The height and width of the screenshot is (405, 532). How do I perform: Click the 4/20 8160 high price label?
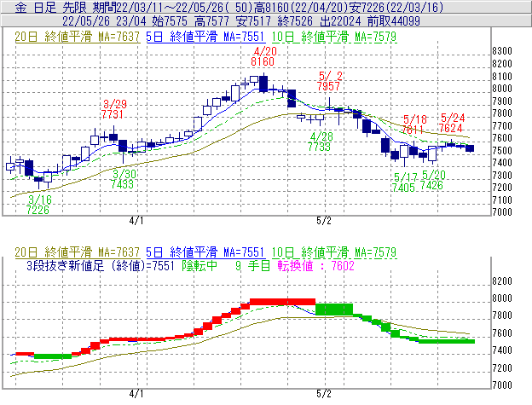(263, 56)
